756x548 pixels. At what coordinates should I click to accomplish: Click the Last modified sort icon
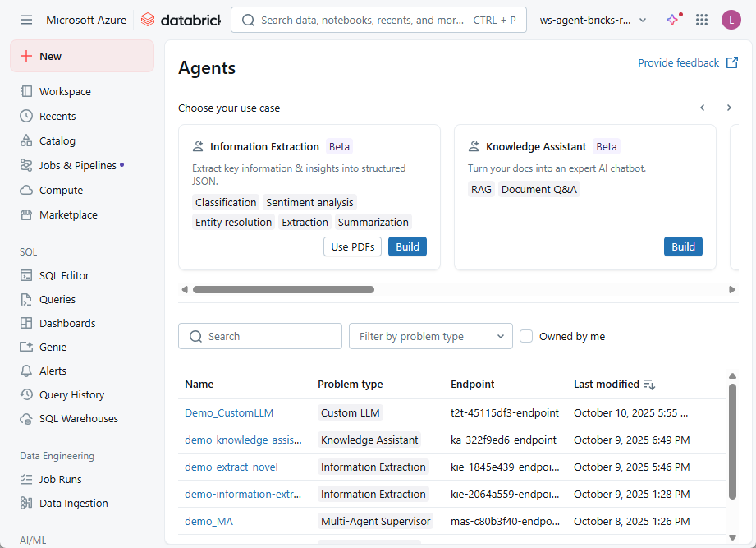click(x=649, y=385)
